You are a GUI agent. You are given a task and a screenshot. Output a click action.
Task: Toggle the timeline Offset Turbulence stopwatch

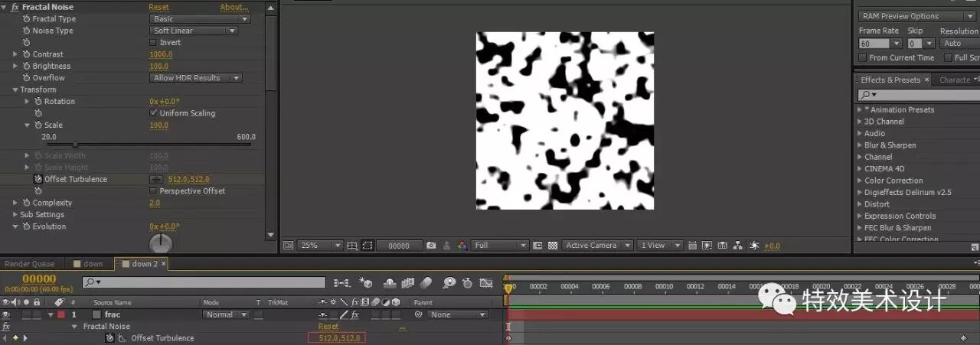coord(109,337)
